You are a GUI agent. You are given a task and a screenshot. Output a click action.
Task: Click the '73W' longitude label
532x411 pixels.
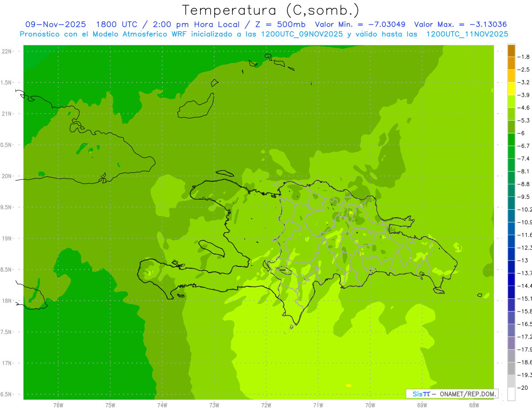214,405
